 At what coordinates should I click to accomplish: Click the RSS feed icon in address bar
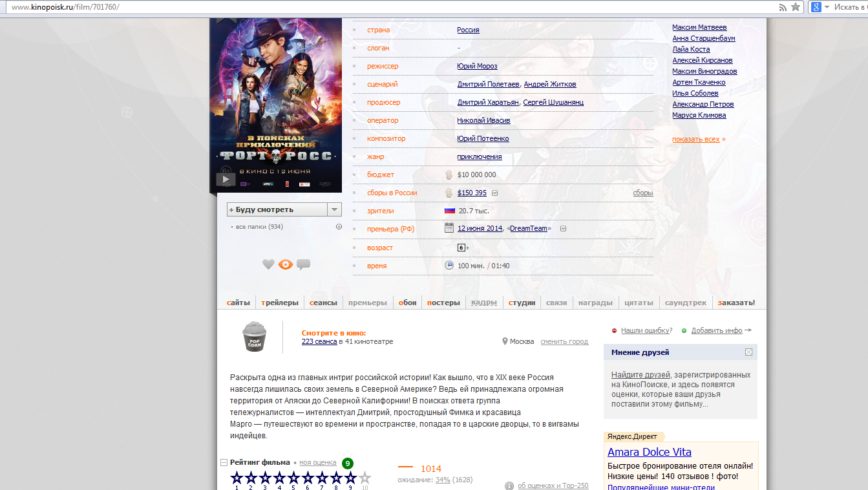click(x=783, y=7)
